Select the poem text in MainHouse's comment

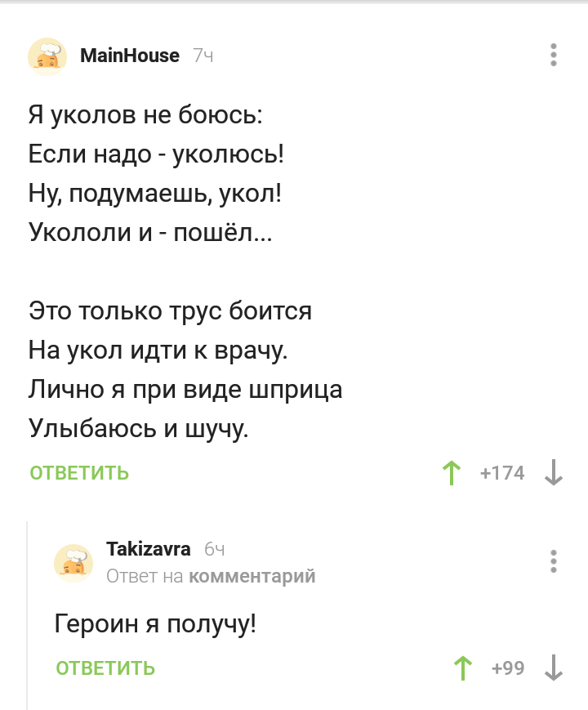coord(185,271)
